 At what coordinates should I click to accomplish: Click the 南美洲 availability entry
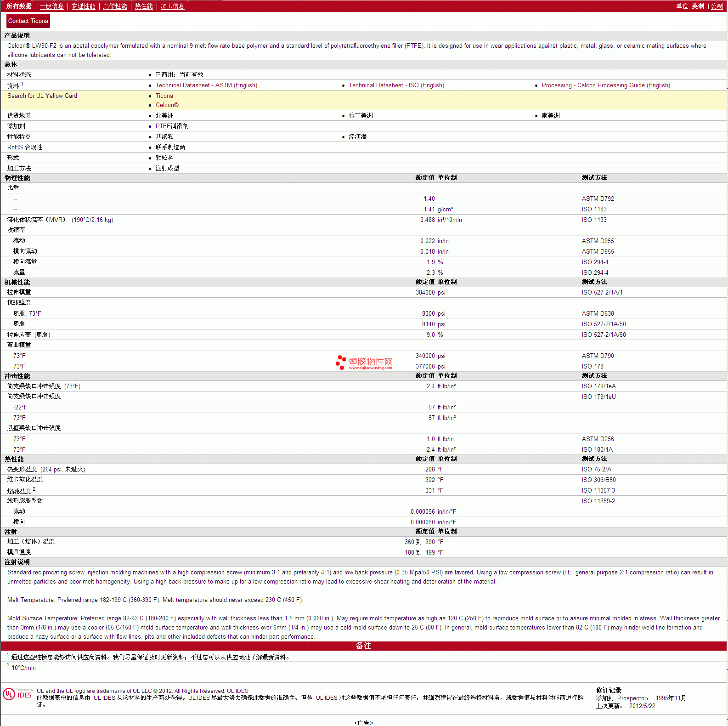551,115
